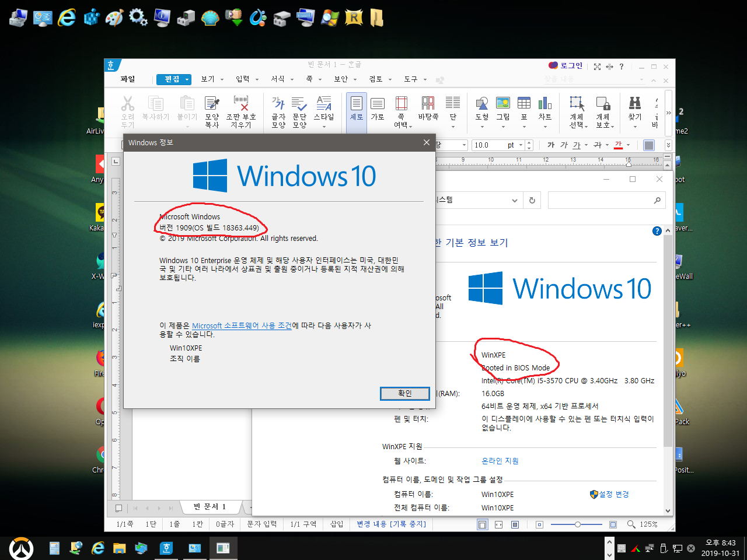Click the Cut (오려두기) scissors icon
The image size is (747, 560).
(x=128, y=104)
